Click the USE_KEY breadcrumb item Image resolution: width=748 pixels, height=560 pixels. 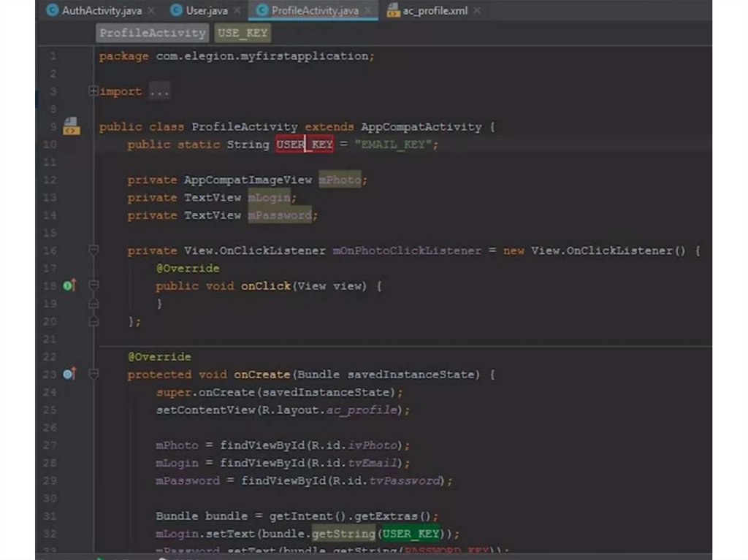coord(243,33)
